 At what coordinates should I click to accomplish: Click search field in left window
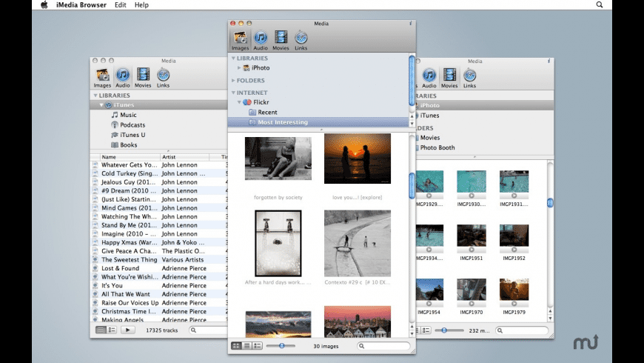[208, 330]
